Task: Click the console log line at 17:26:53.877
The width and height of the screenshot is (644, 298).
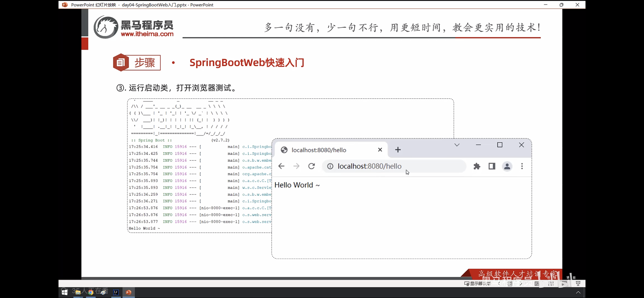Action: point(200,222)
